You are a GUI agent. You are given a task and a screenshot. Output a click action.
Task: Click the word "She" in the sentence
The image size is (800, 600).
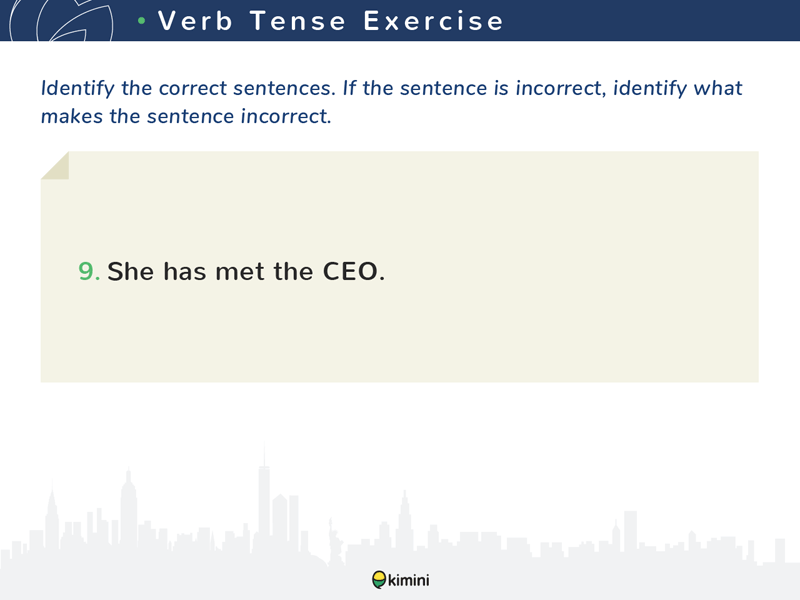pyautogui.click(x=131, y=271)
